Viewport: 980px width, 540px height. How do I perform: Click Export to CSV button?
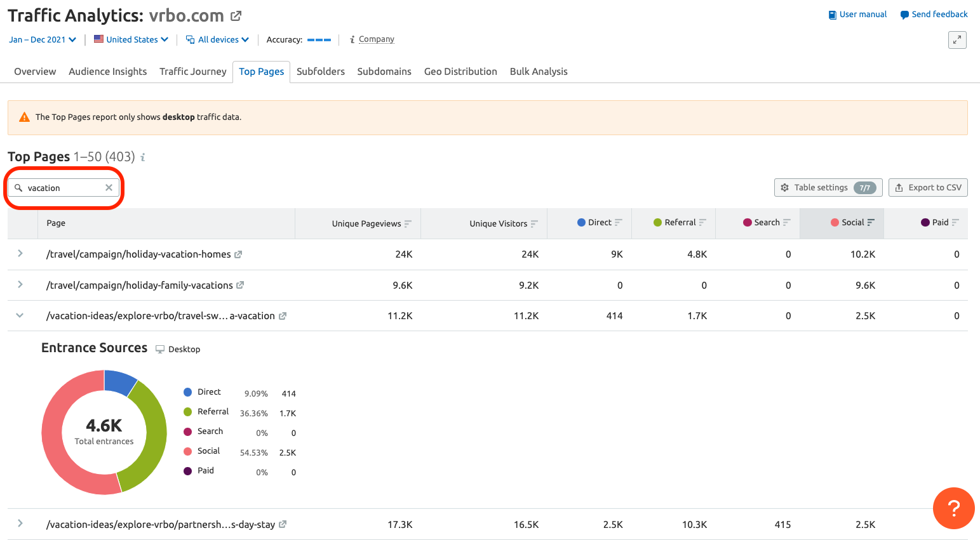click(x=928, y=188)
